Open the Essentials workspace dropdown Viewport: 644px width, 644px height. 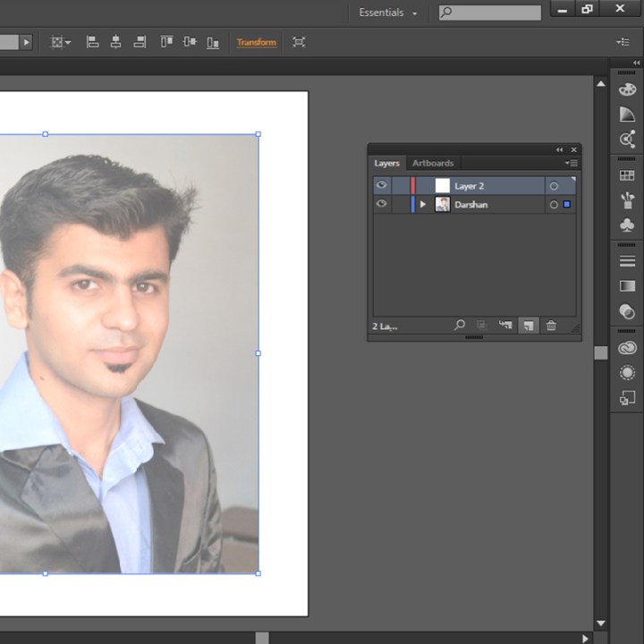coord(388,13)
